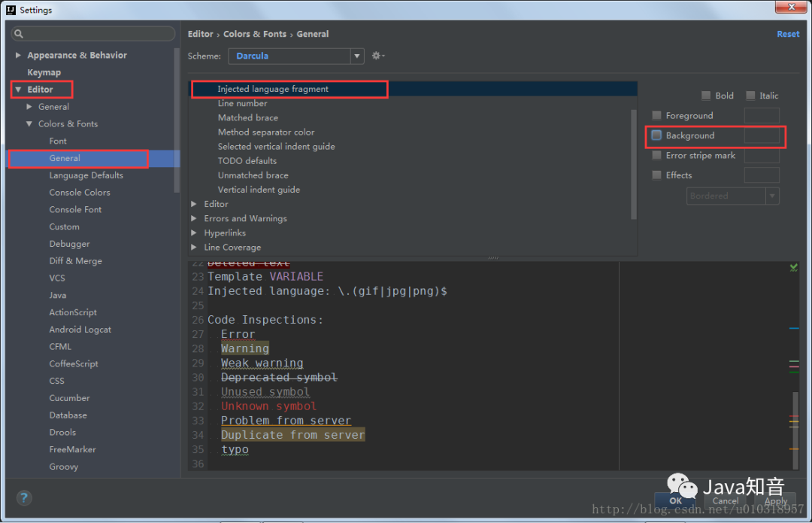Screen dimensions: 812x523
Task: Click the Cancel button
Action: point(725,500)
